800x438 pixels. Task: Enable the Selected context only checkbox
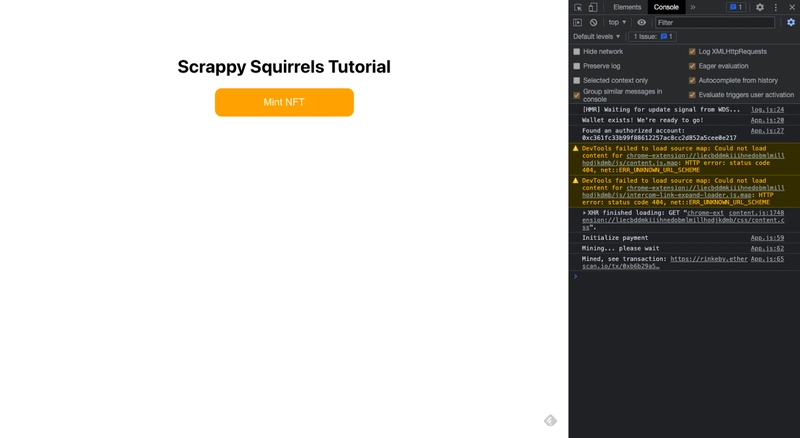click(577, 80)
